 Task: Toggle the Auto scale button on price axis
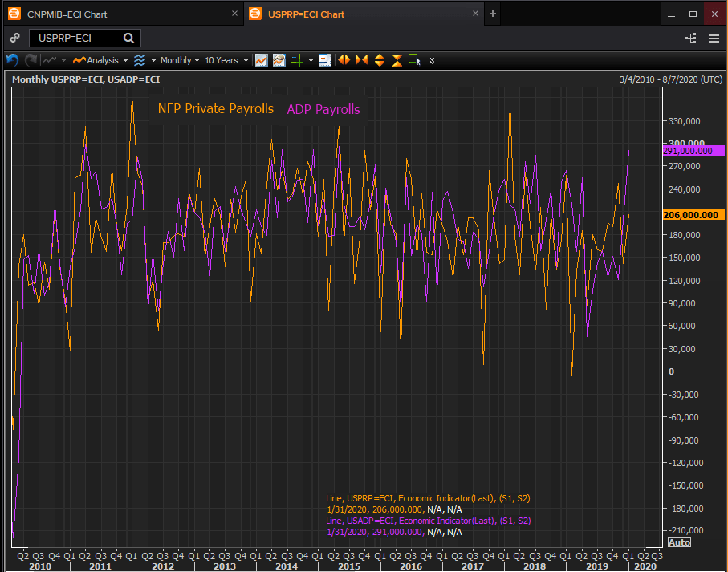click(679, 542)
